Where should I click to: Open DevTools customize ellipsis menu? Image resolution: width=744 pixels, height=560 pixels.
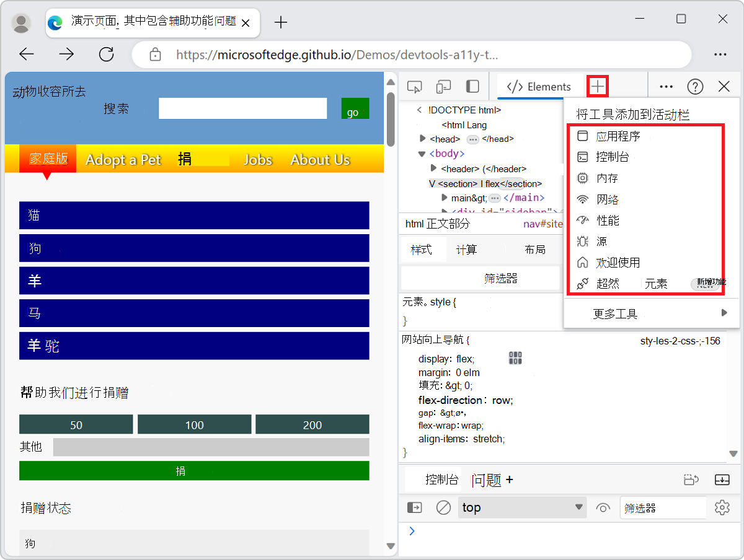[x=666, y=87]
